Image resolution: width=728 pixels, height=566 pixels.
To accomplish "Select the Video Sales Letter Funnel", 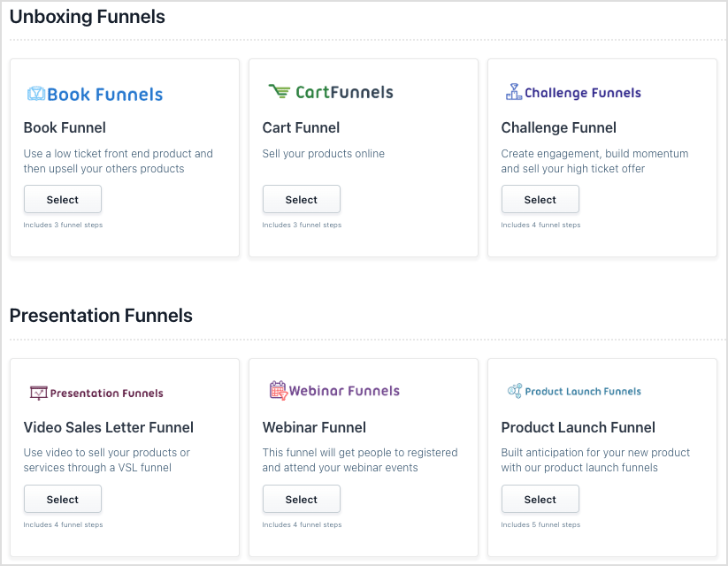I will click(x=63, y=499).
